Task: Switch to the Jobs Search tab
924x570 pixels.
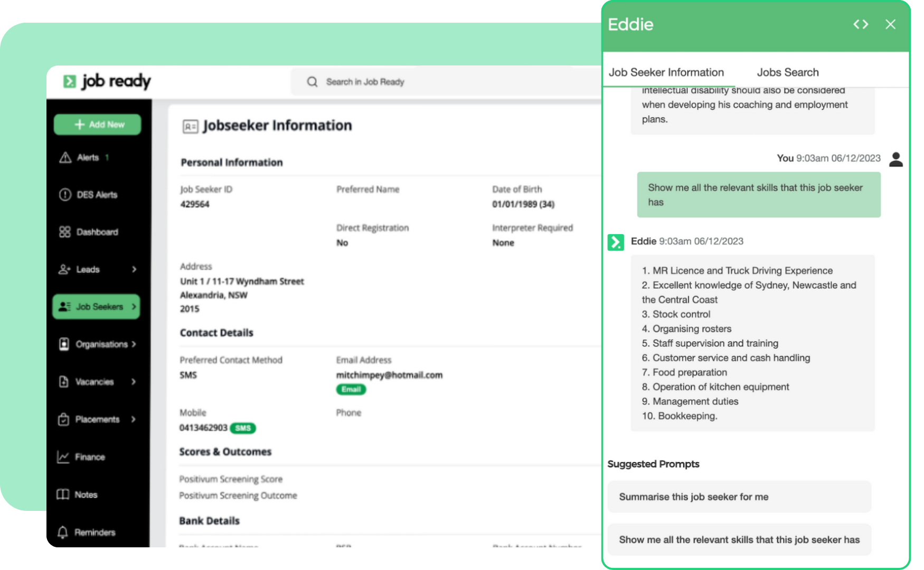Action: (788, 72)
